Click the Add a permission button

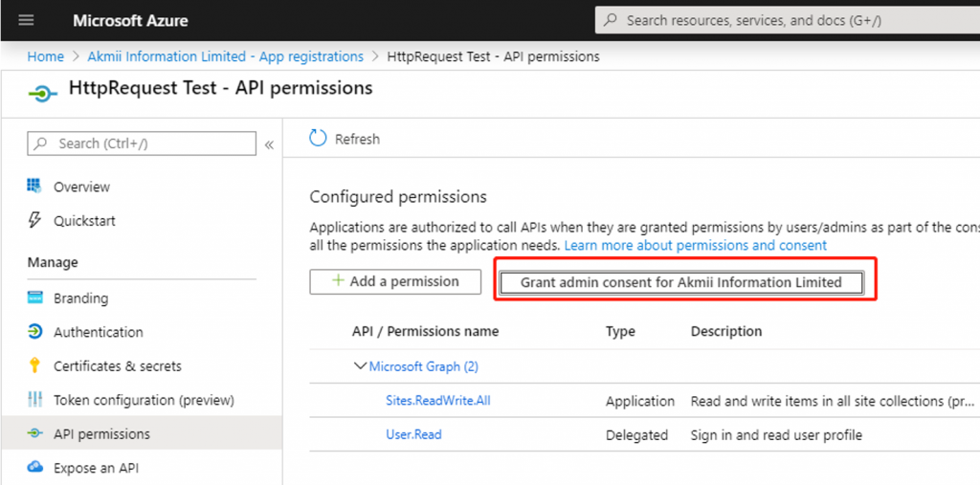(x=395, y=281)
